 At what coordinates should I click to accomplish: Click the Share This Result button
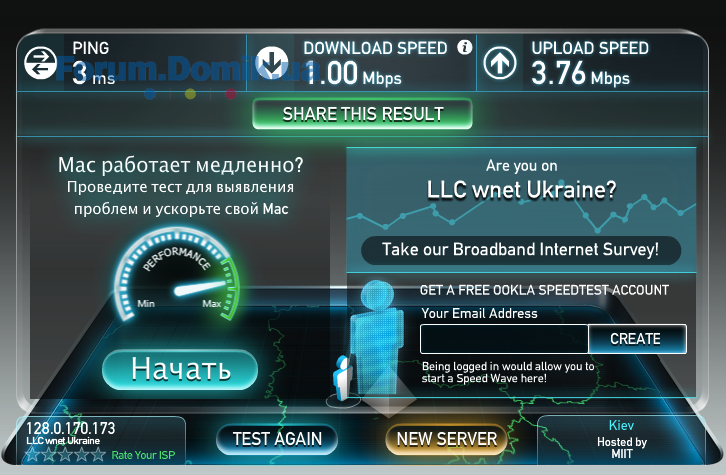363,114
